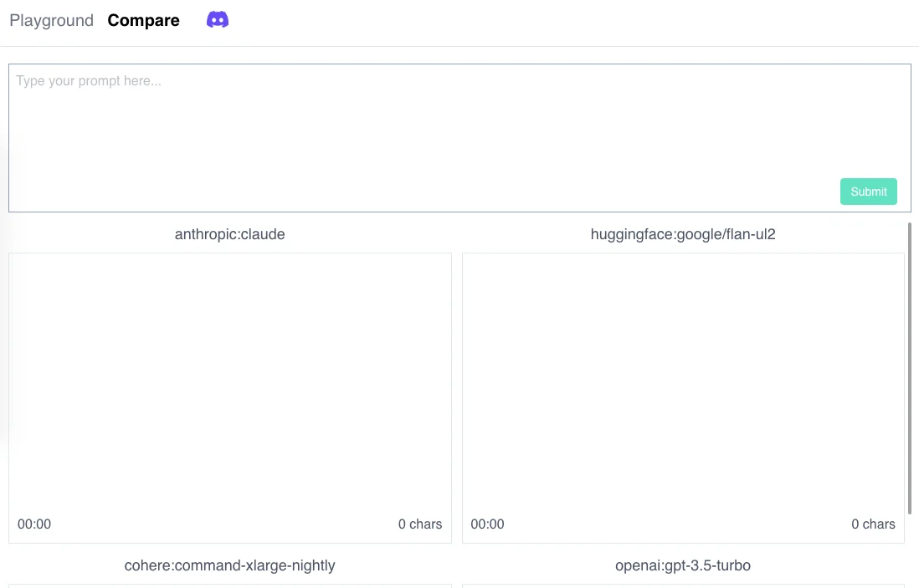Click the '0 chars' counter in claude panel
This screenshot has width=919, height=588.
(419, 524)
